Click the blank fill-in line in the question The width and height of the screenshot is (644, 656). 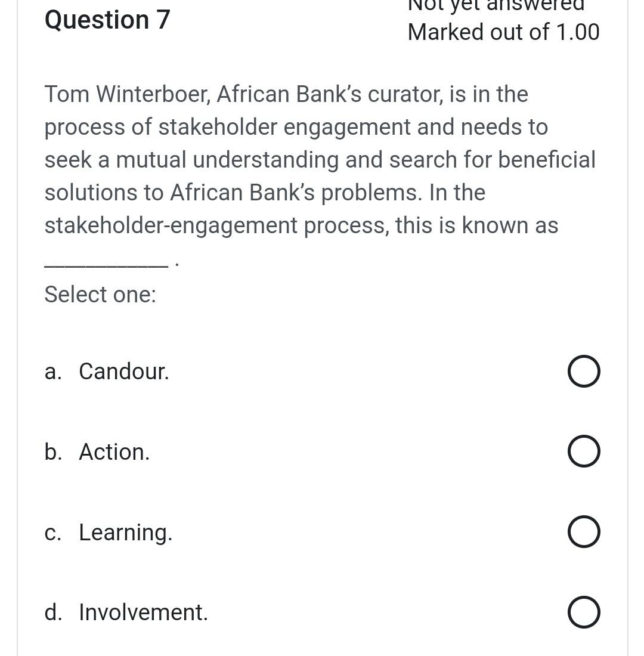106,265
